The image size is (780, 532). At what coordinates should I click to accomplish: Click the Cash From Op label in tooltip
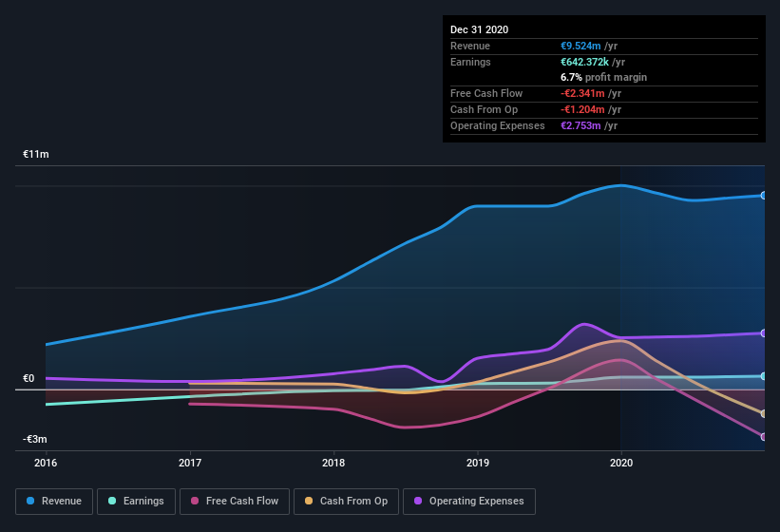point(484,109)
